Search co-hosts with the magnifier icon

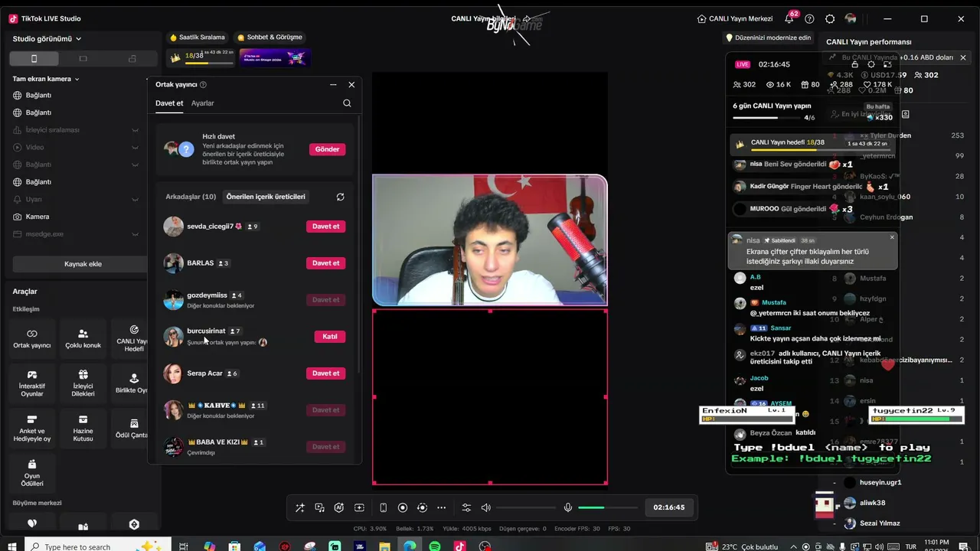pyautogui.click(x=347, y=103)
